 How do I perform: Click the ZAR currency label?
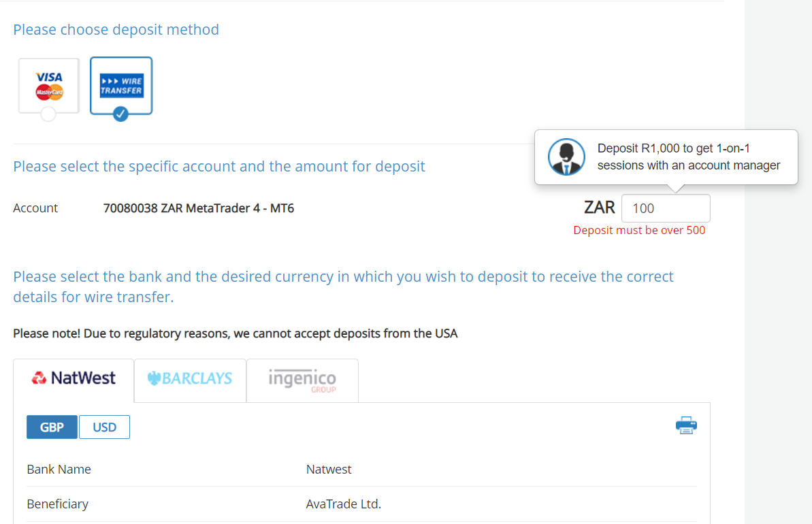pos(599,208)
